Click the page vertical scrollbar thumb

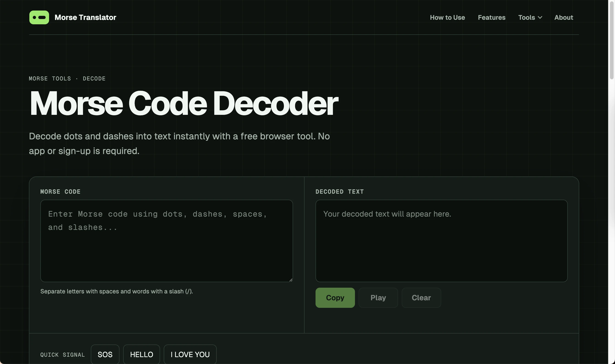click(x=612, y=41)
